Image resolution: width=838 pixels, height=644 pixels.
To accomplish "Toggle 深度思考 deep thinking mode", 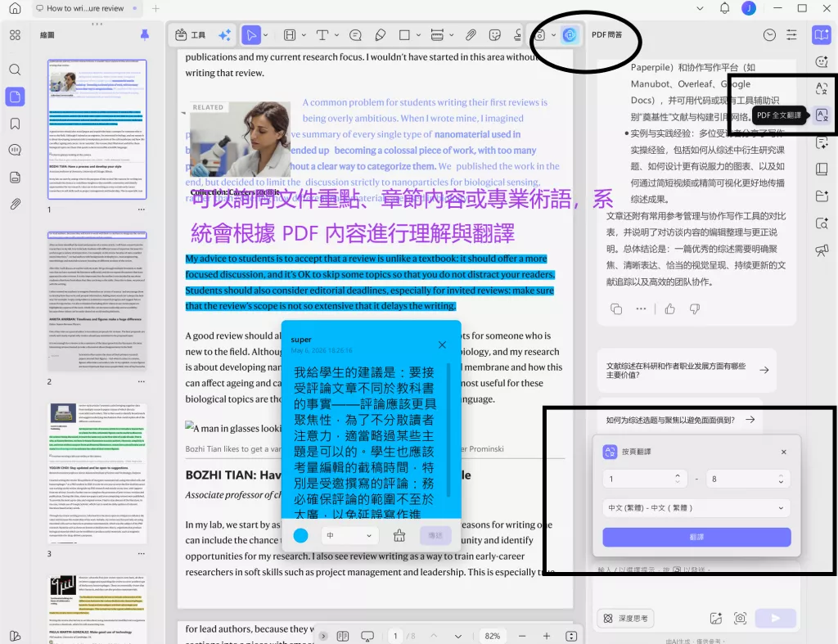I will (625, 619).
